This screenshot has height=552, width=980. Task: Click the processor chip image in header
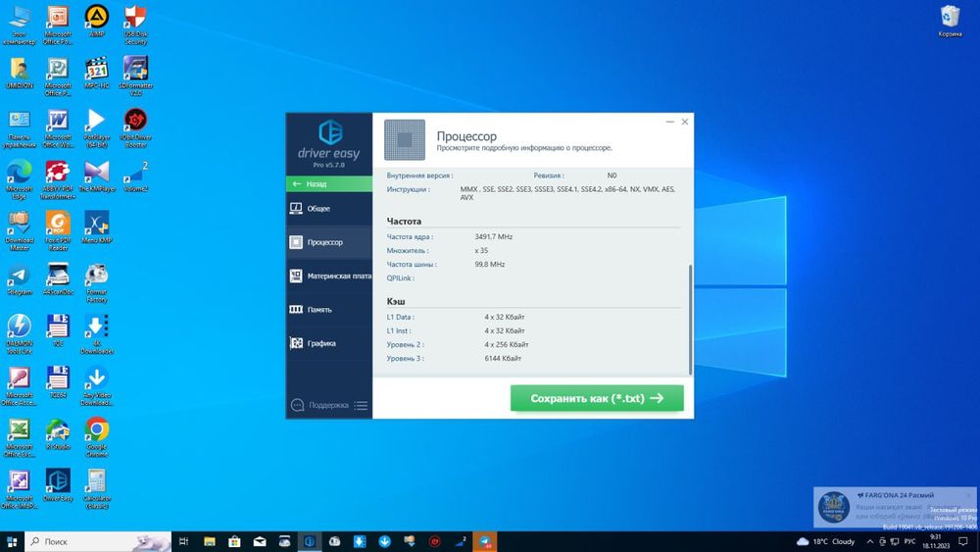pos(405,140)
